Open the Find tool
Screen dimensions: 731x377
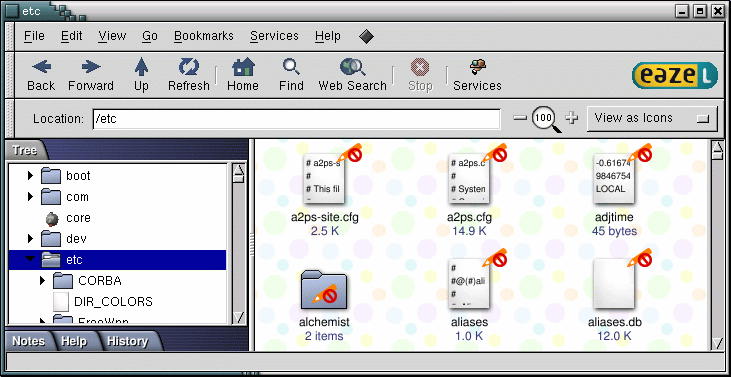(x=291, y=75)
